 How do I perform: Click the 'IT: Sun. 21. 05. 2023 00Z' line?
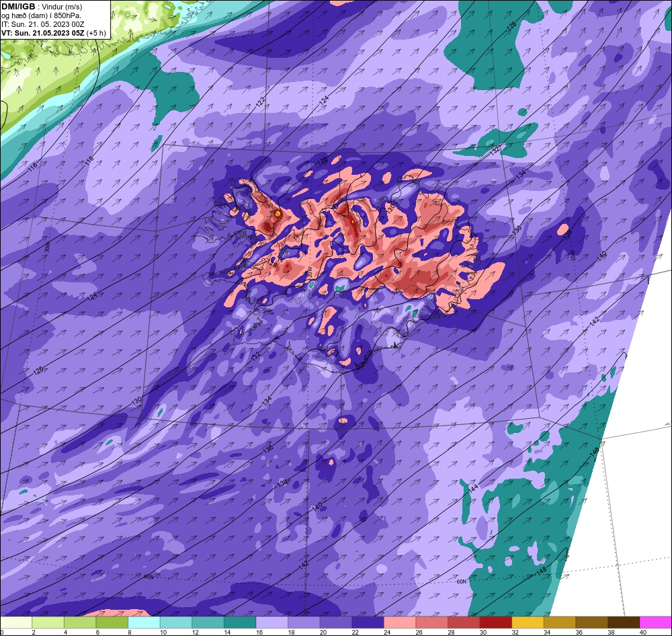[44, 24]
